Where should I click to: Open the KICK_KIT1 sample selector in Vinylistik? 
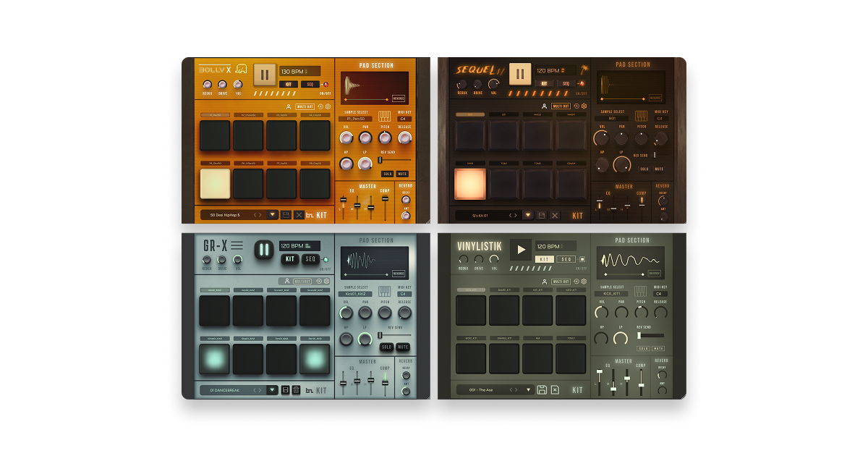pyautogui.click(x=611, y=294)
